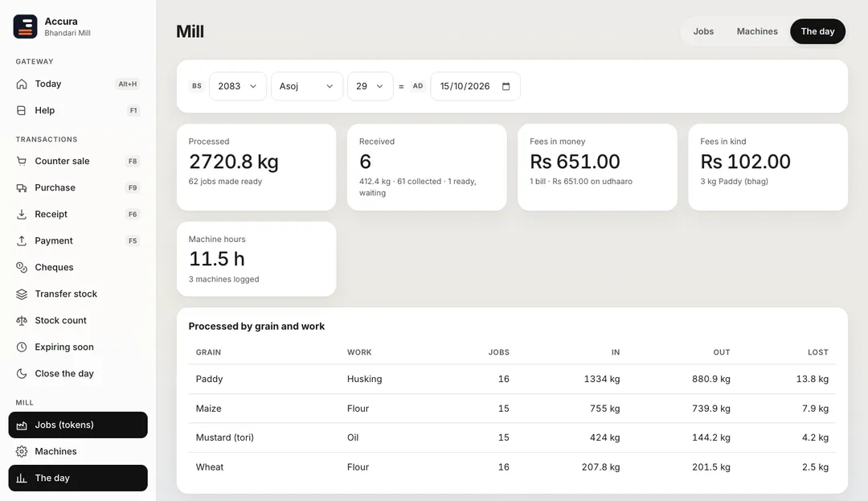Go to Cheques
The image size is (868, 501).
tap(78, 267)
